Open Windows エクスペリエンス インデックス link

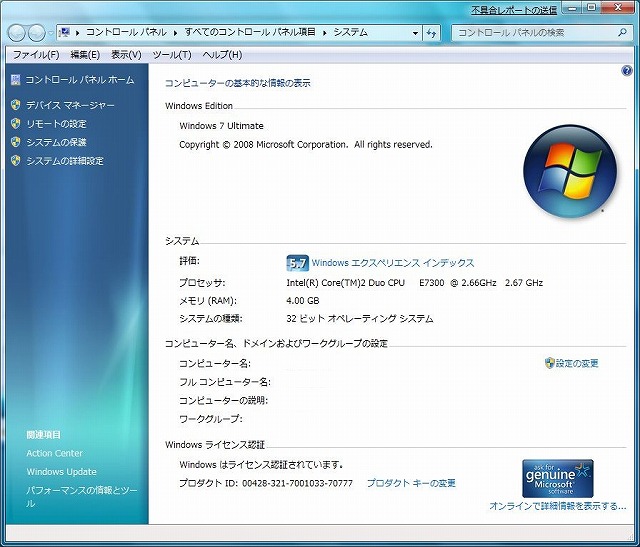pos(393,263)
